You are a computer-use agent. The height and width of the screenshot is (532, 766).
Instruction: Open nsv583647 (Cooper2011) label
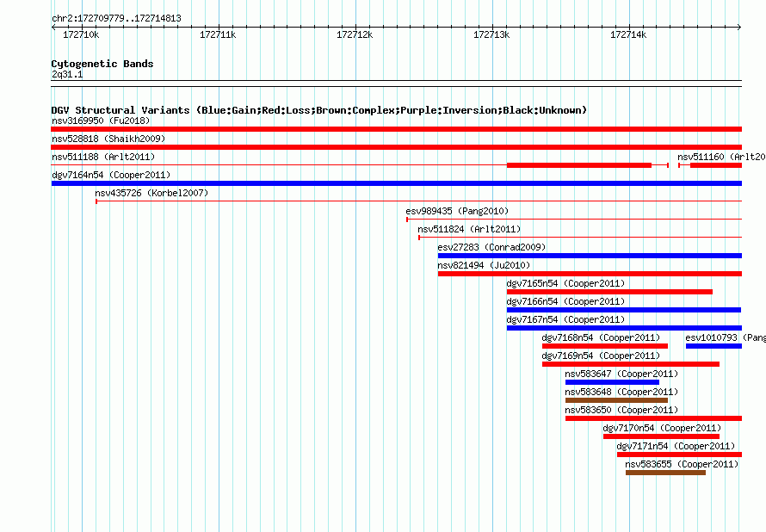[x=621, y=374]
